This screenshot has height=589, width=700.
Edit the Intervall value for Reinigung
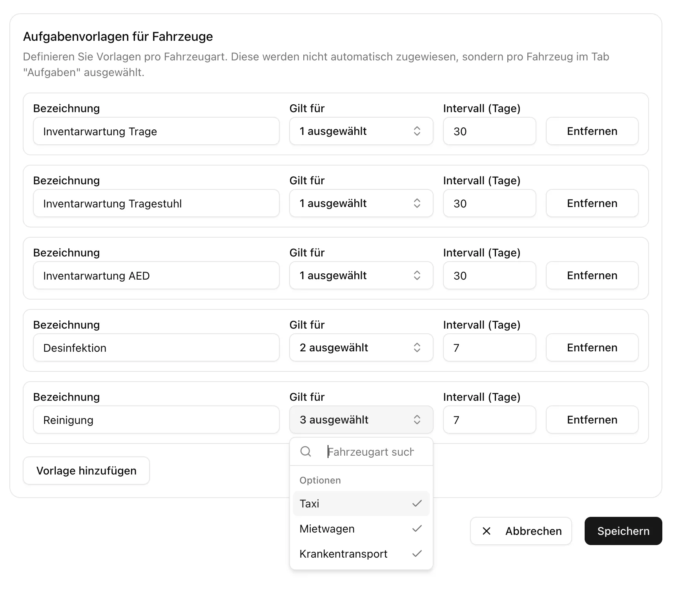(x=489, y=420)
